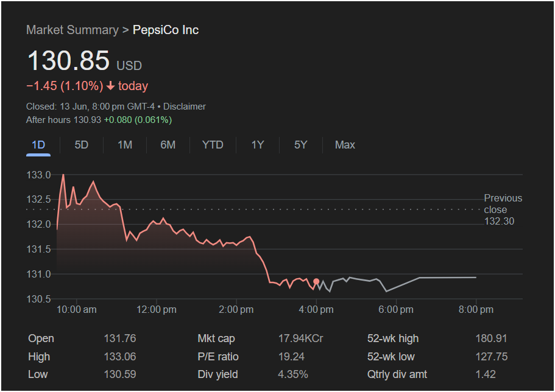
Task: Select the Max range tab
Action: point(345,145)
